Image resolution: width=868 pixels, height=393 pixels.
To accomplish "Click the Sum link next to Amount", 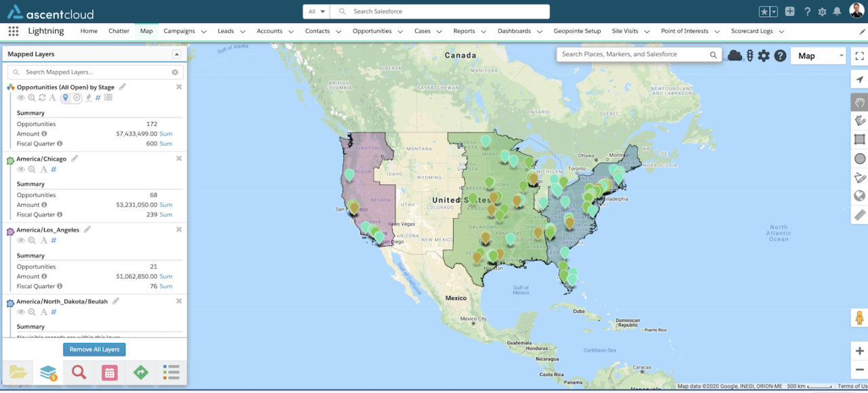I will point(166,133).
